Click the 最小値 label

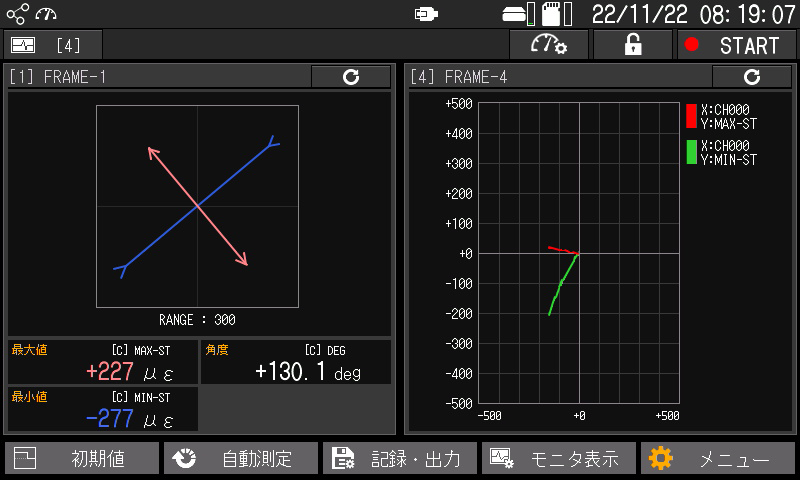coord(30,397)
